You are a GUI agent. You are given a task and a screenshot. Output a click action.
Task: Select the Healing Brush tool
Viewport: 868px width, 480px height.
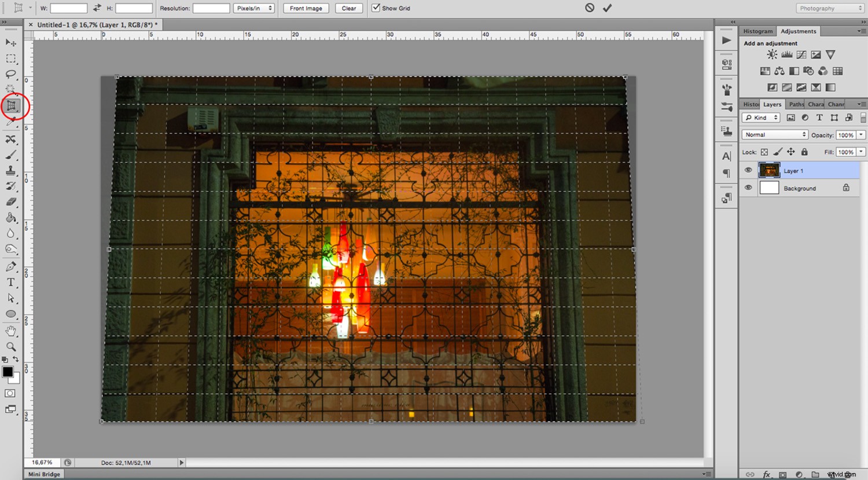tap(10, 140)
